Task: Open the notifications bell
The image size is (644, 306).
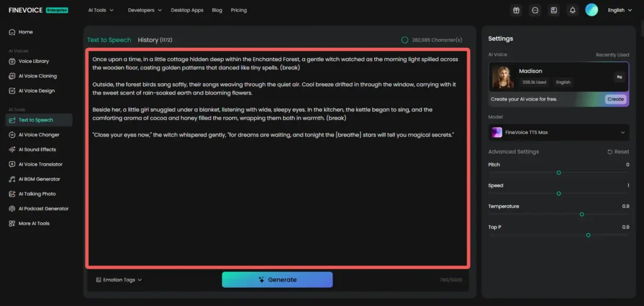Action: click(x=572, y=10)
